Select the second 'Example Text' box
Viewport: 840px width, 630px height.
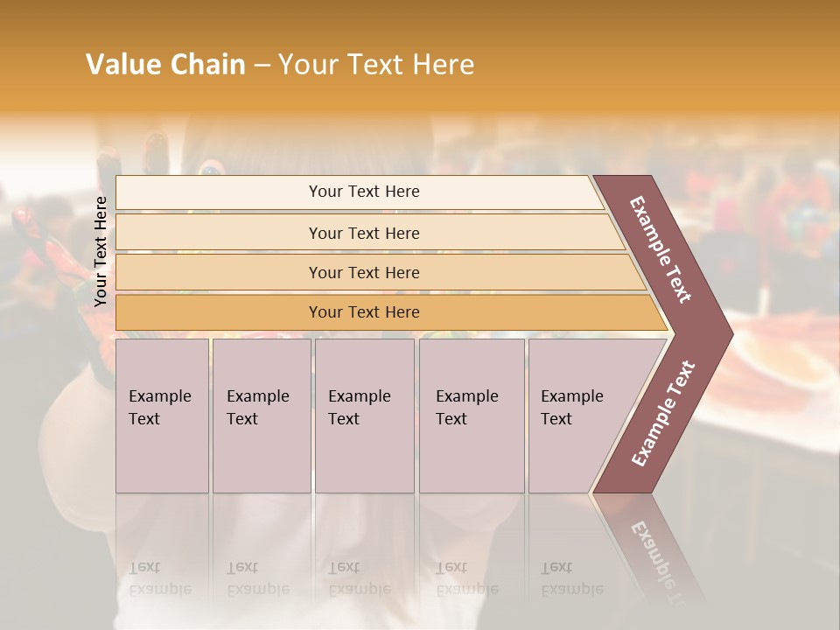click(x=261, y=415)
